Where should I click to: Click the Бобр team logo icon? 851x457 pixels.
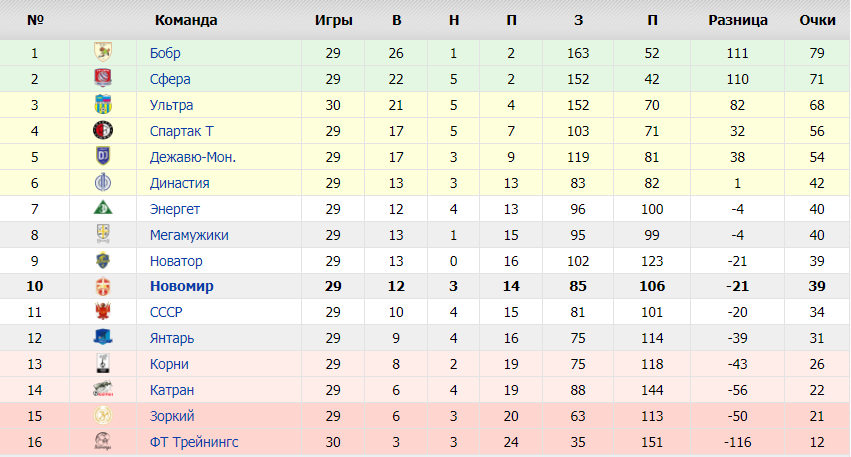102,53
